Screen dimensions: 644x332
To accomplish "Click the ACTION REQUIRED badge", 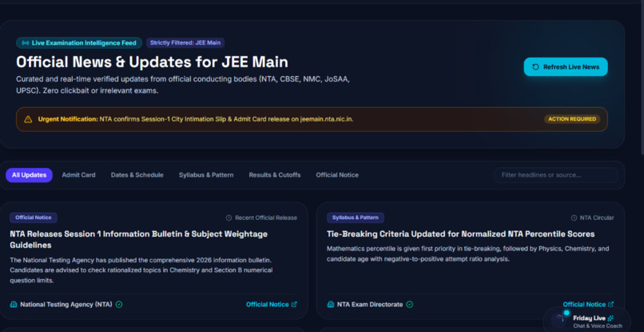I will [572, 119].
